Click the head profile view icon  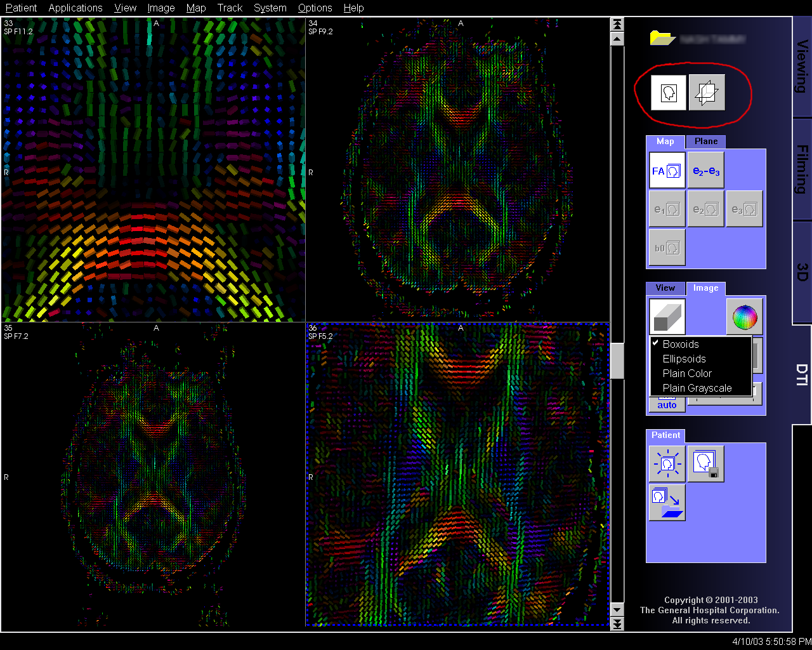point(669,93)
